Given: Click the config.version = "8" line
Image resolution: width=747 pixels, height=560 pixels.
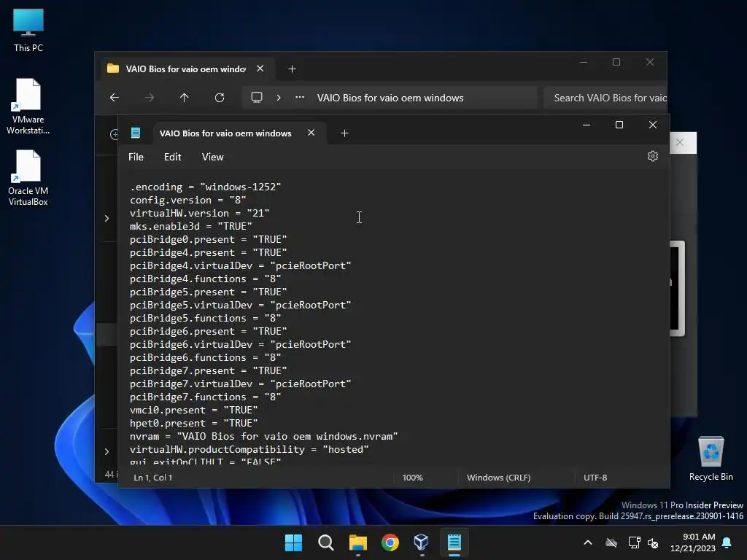Looking at the screenshot, I should [187, 200].
